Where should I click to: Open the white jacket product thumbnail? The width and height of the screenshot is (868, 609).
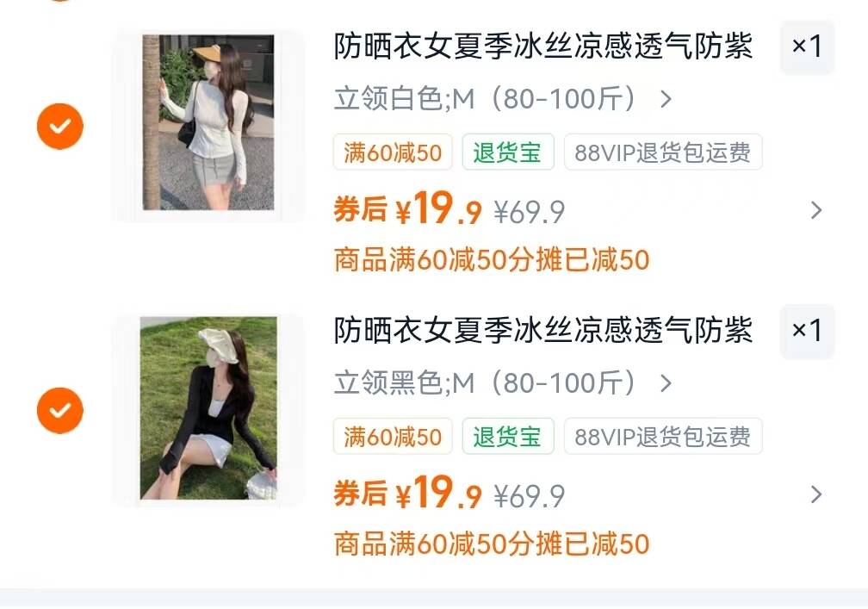point(208,122)
